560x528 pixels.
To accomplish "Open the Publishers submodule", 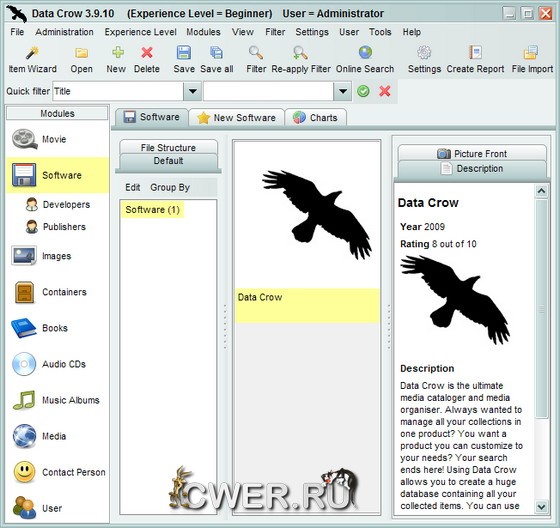I will (x=56, y=226).
